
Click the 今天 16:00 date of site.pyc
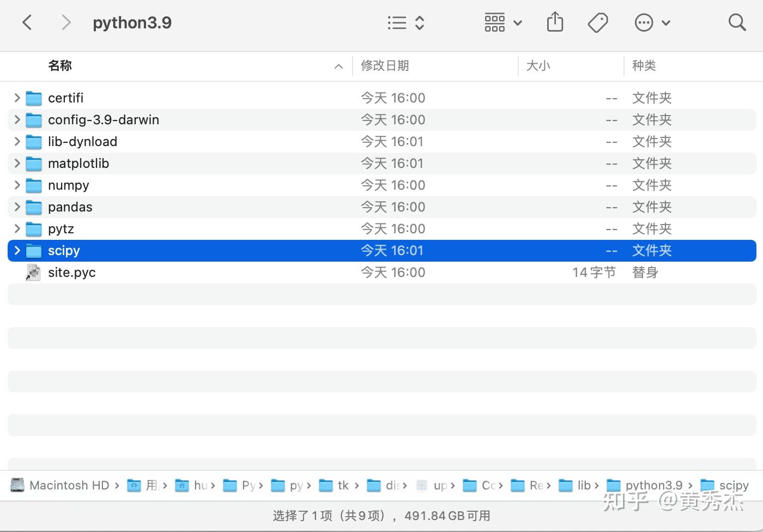[x=393, y=273]
